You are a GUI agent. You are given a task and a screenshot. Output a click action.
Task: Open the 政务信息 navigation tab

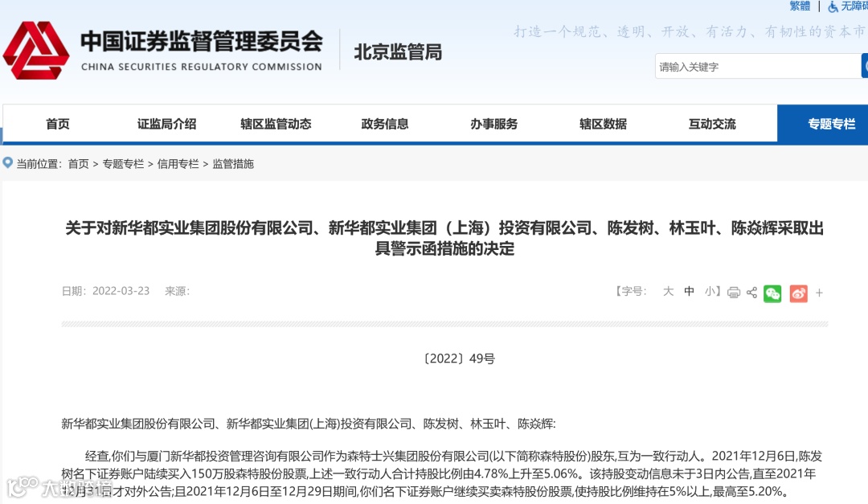(x=385, y=124)
